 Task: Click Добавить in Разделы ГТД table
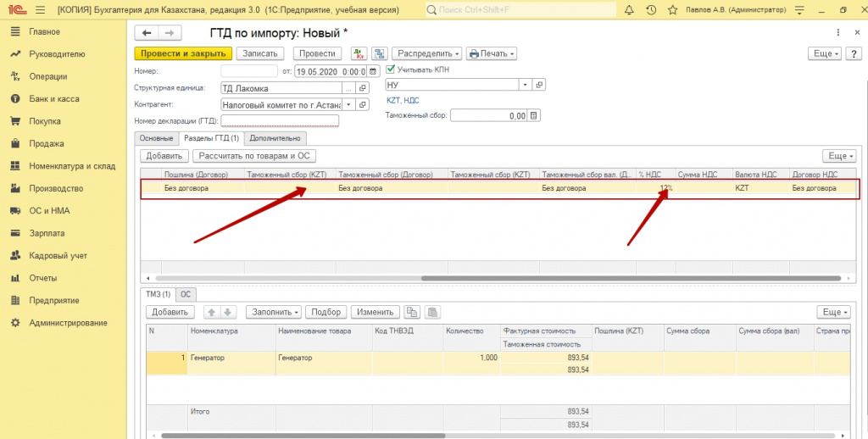(x=164, y=156)
